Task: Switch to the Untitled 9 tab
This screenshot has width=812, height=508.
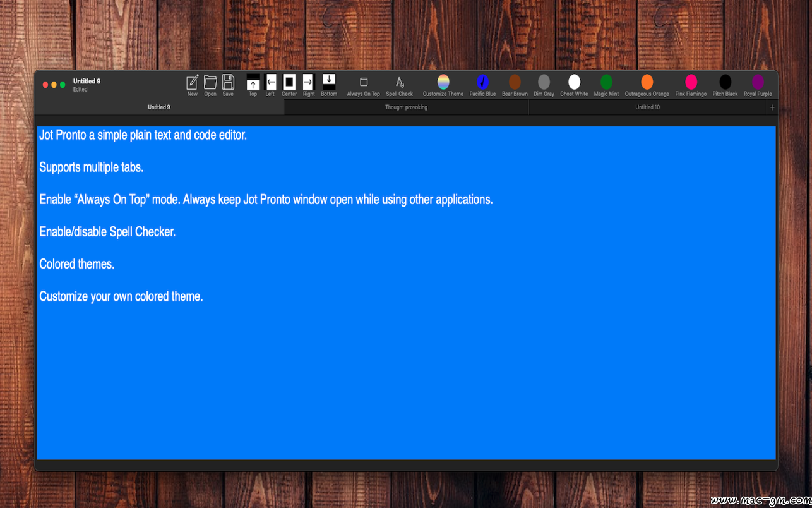Action: tap(159, 107)
